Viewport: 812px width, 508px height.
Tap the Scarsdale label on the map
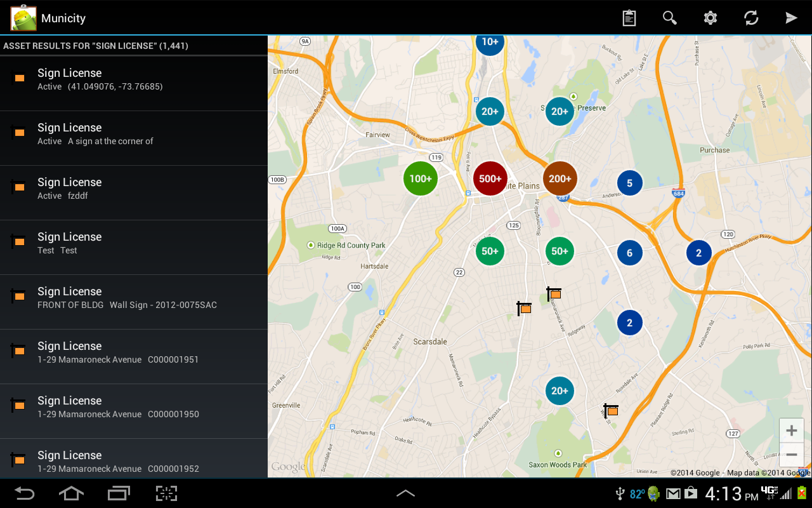(x=430, y=342)
